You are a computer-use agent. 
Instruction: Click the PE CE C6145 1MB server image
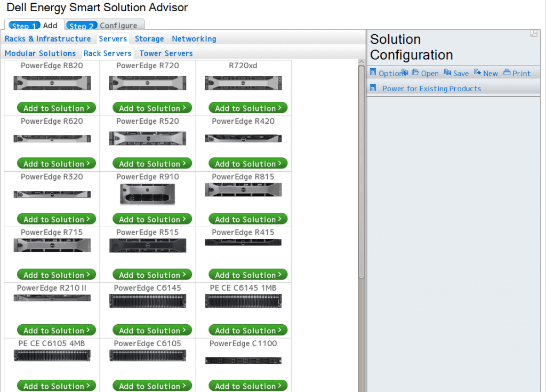coord(243,301)
